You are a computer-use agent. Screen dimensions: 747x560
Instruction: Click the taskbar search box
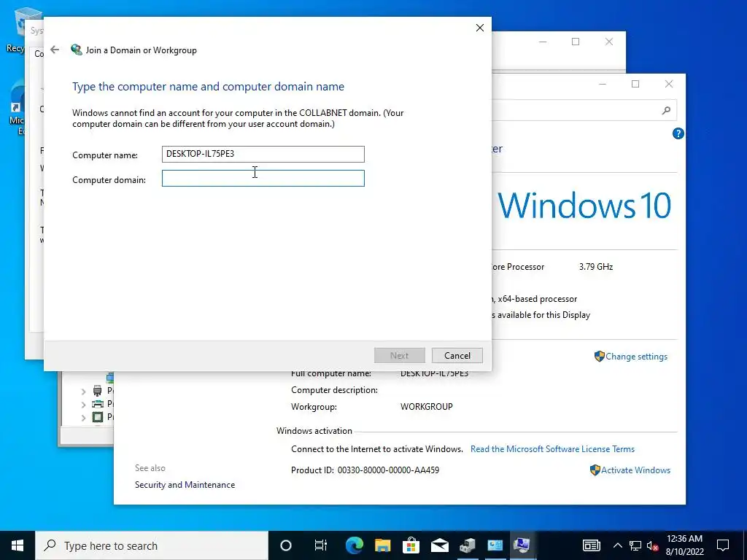(152, 545)
